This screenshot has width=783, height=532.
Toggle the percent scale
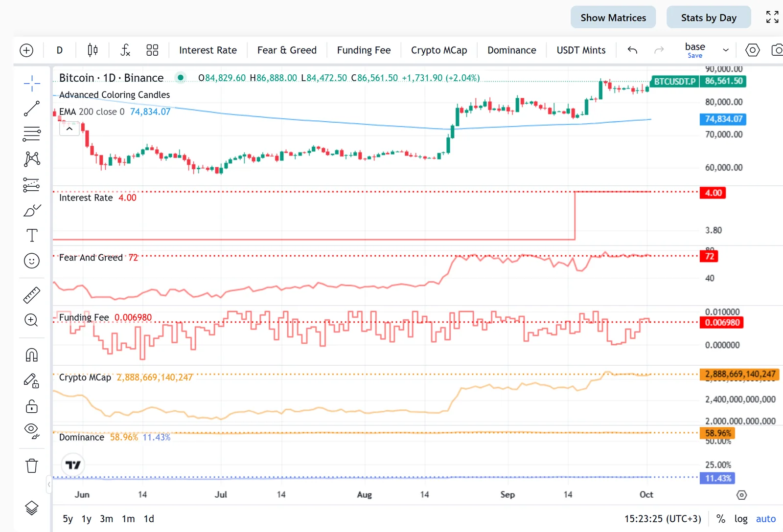pyautogui.click(x=721, y=519)
